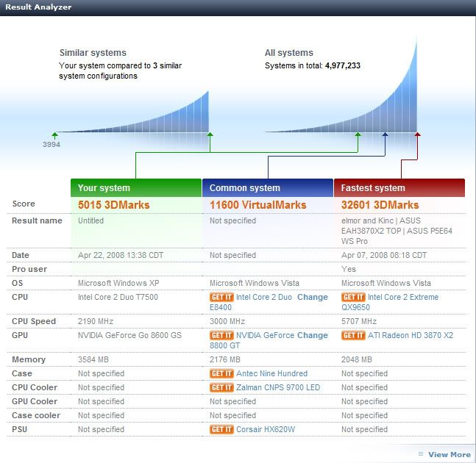Click GET IT badge for Zalman CNPS 9700 LED
Image resolution: width=476 pixels, height=463 pixels.
click(x=221, y=387)
